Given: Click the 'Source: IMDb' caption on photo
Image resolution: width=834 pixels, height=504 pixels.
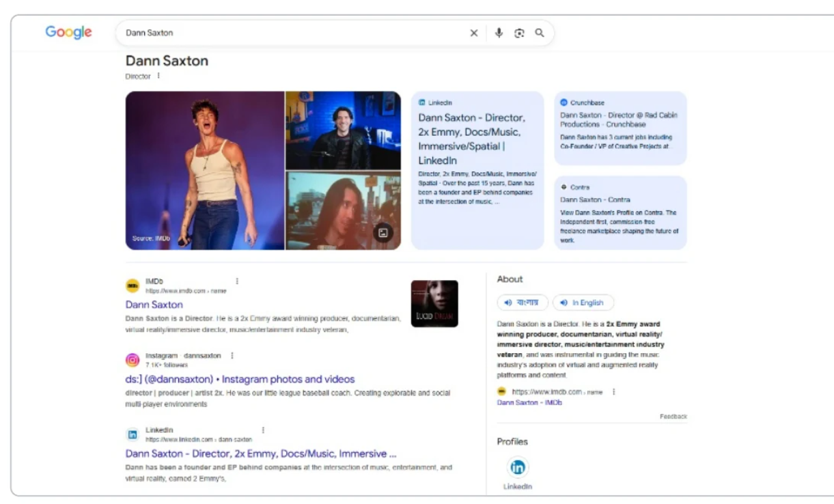Looking at the screenshot, I should click(x=151, y=238).
